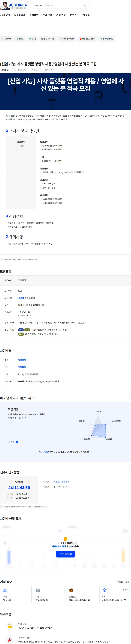Switch to the 접수기간·방법 tab
The width and height of the screenshot is (131, 644).
click(20, 70)
